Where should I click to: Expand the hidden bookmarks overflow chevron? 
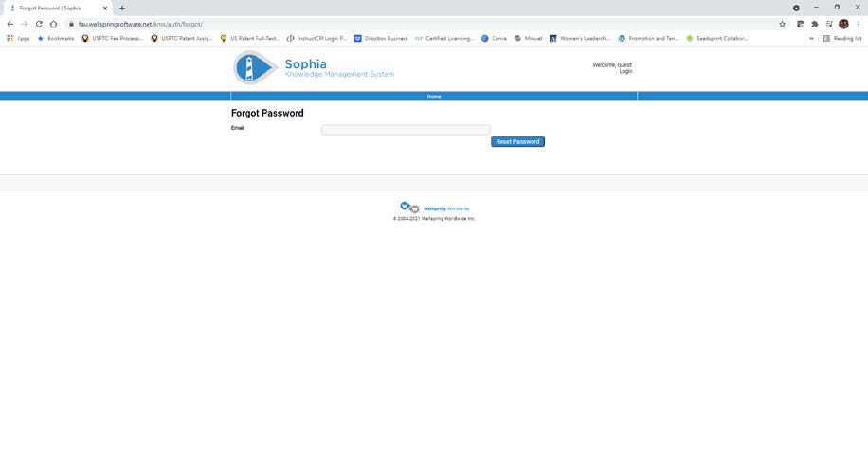pos(811,39)
